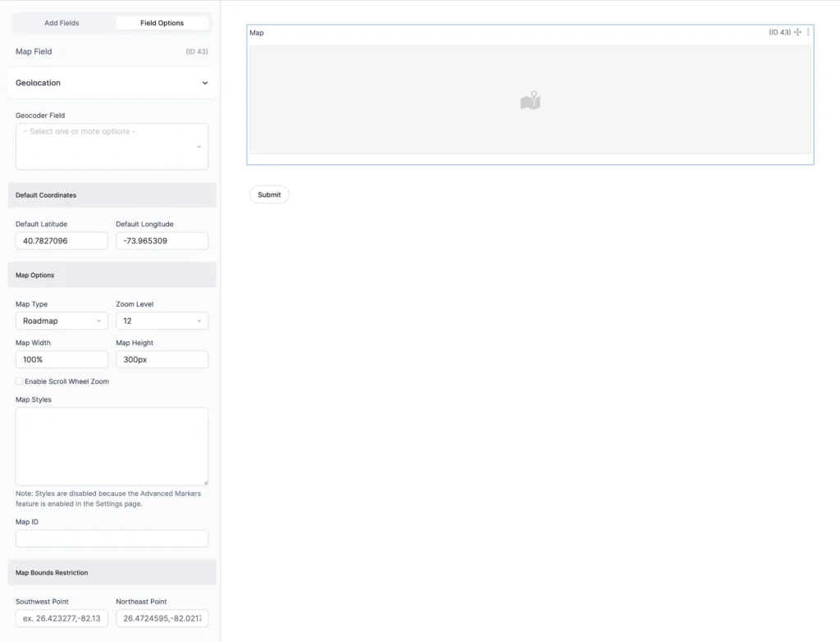Collapse the Geolocation section chevron

coord(204,83)
